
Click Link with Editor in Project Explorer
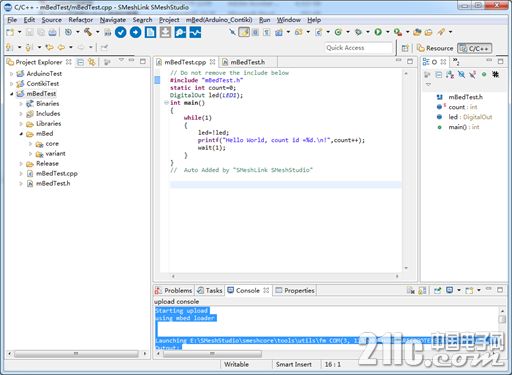[91, 62]
